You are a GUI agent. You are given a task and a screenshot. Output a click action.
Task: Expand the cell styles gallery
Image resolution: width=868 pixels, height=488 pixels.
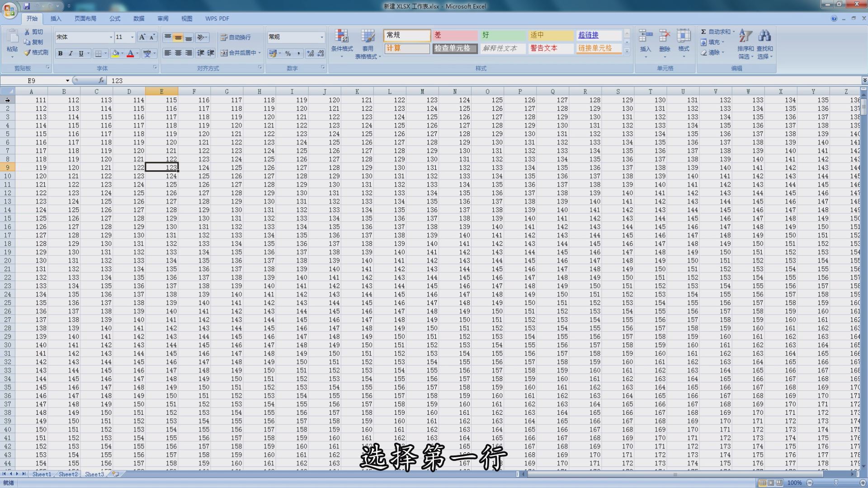[x=627, y=52]
